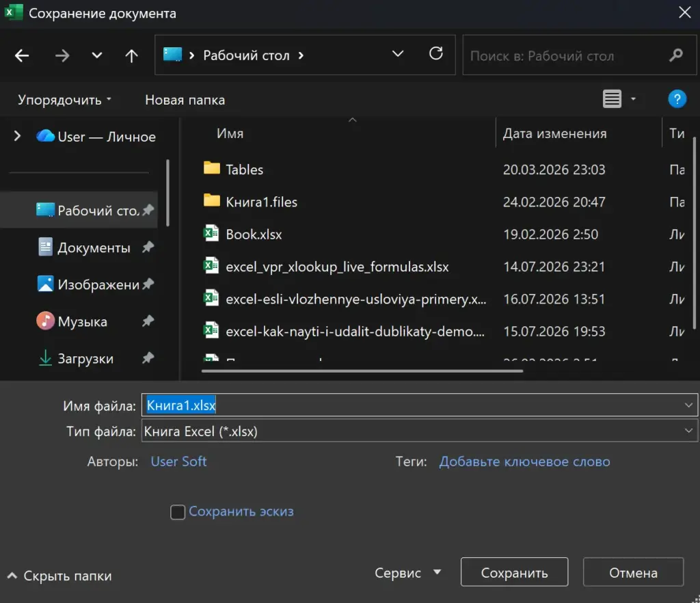Image resolution: width=700 pixels, height=603 pixels.
Task: Click the pin icon next to Рабочий стол
Action: 148,210
